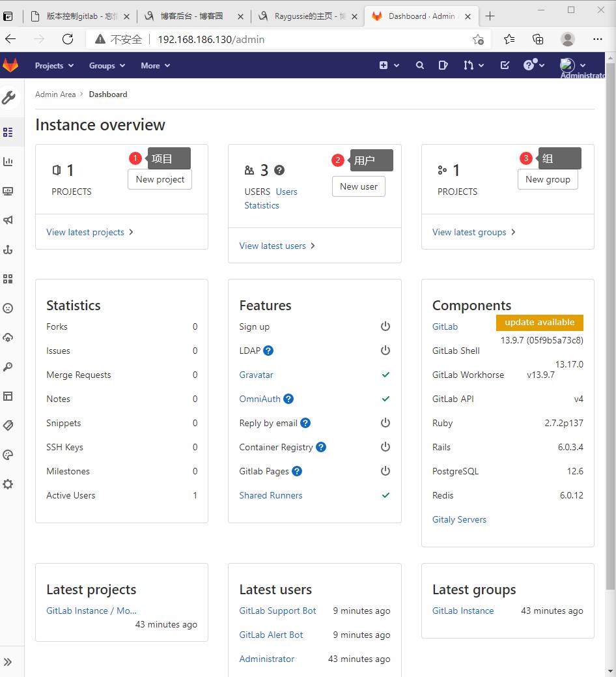Open the Administrator user avatar dropdown
Image resolution: width=616 pixels, height=677 pixels.
click(573, 65)
